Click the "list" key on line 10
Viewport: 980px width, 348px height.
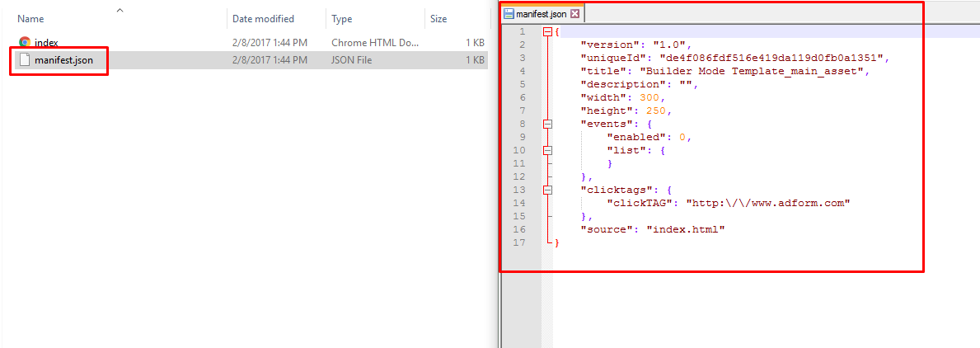coord(627,150)
